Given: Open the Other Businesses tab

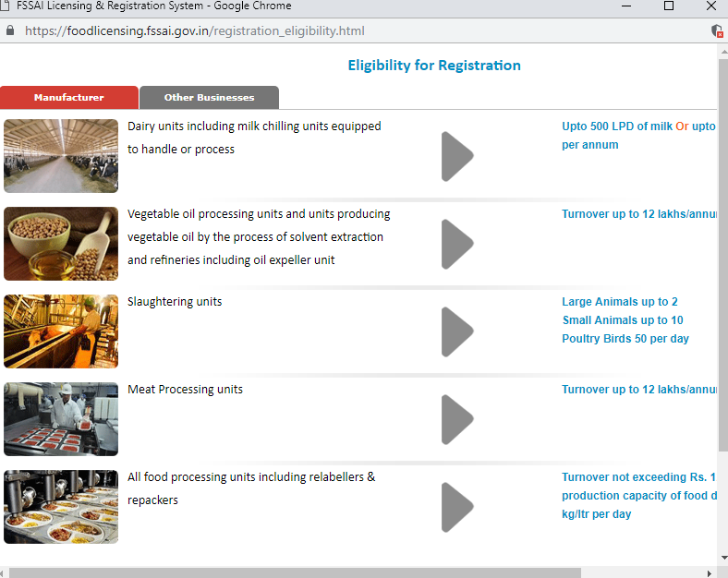Looking at the screenshot, I should [x=210, y=98].
